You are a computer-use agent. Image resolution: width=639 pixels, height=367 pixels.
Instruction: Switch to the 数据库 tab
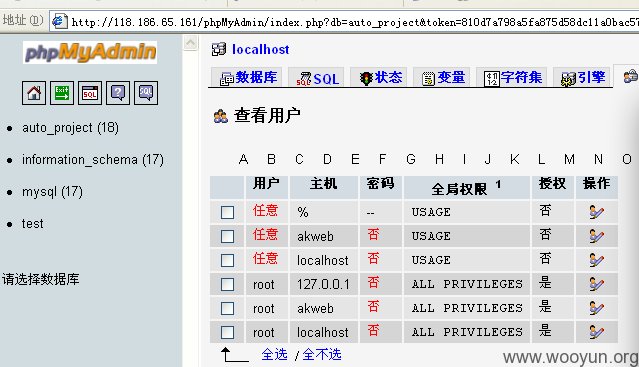[x=247, y=77]
